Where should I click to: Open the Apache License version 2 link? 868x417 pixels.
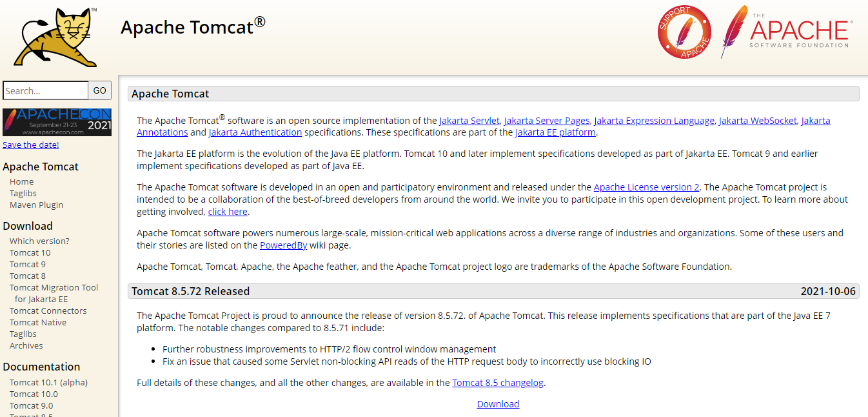click(x=646, y=187)
